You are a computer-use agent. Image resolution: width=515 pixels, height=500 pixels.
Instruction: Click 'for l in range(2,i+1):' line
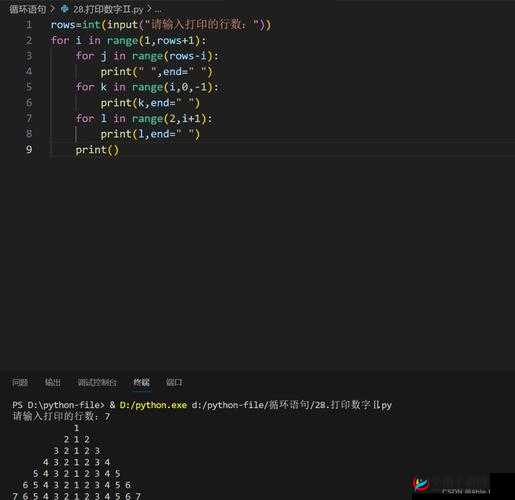[x=144, y=119]
